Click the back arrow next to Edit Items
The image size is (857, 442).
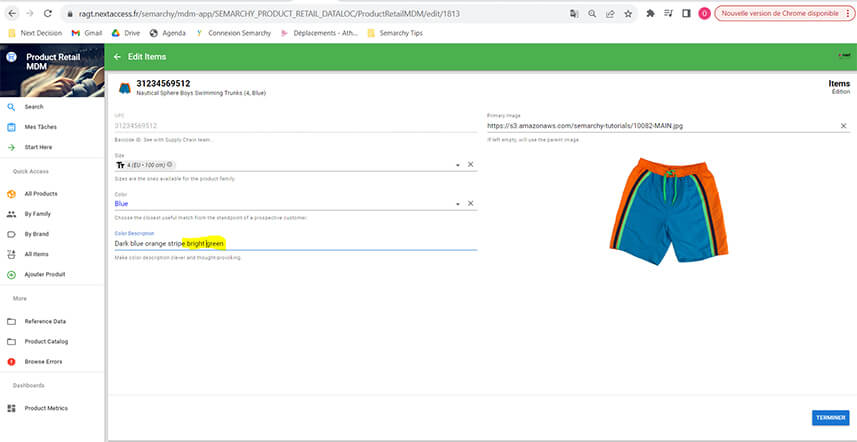point(117,57)
